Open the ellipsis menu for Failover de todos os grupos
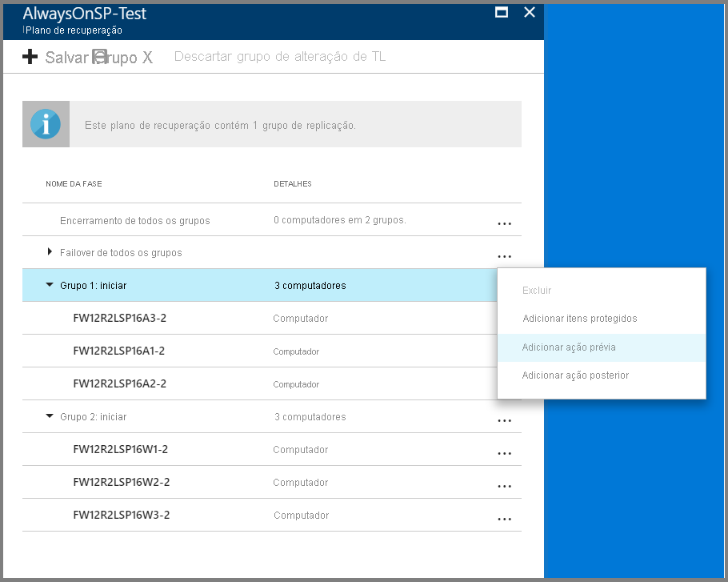 click(504, 255)
